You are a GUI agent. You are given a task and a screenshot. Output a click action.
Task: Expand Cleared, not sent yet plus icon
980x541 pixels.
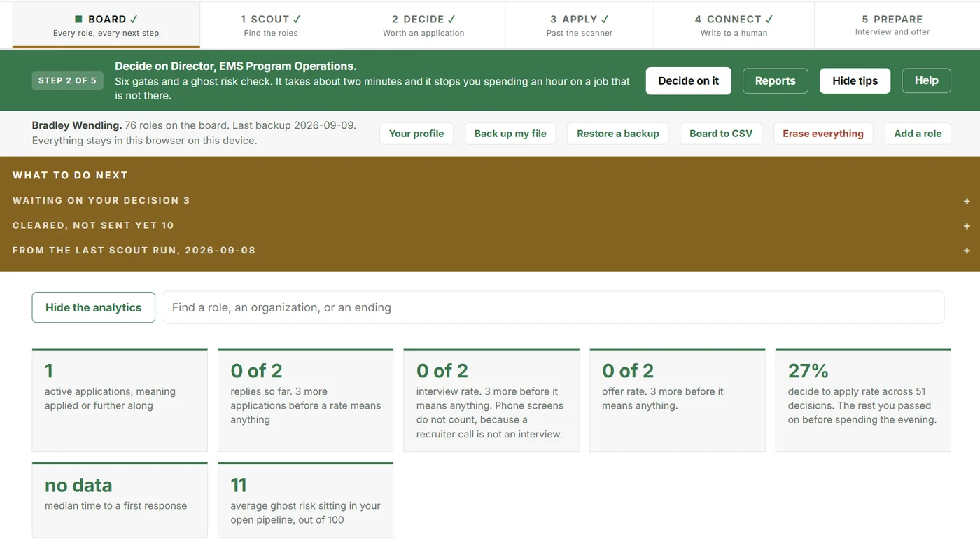click(967, 226)
